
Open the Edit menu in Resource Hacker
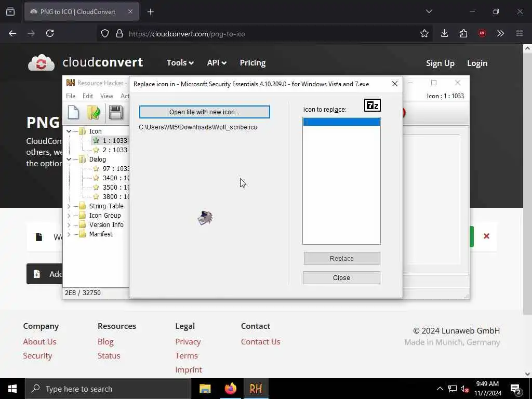87,96
